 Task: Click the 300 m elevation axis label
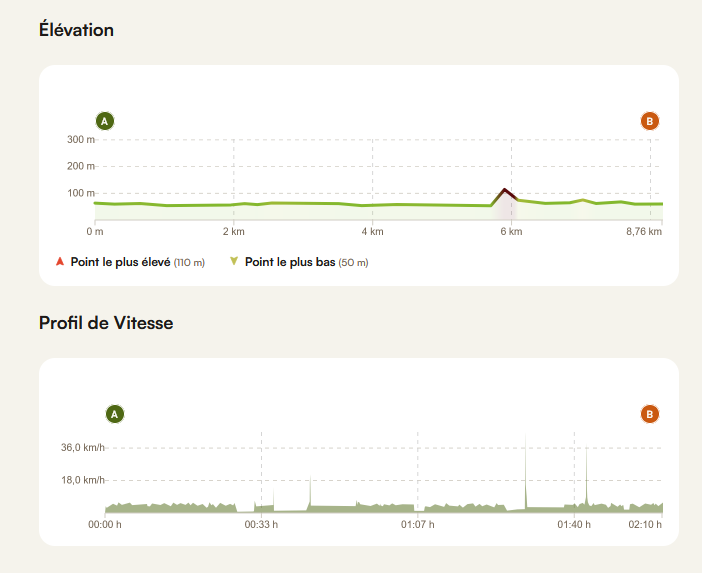tap(81, 139)
